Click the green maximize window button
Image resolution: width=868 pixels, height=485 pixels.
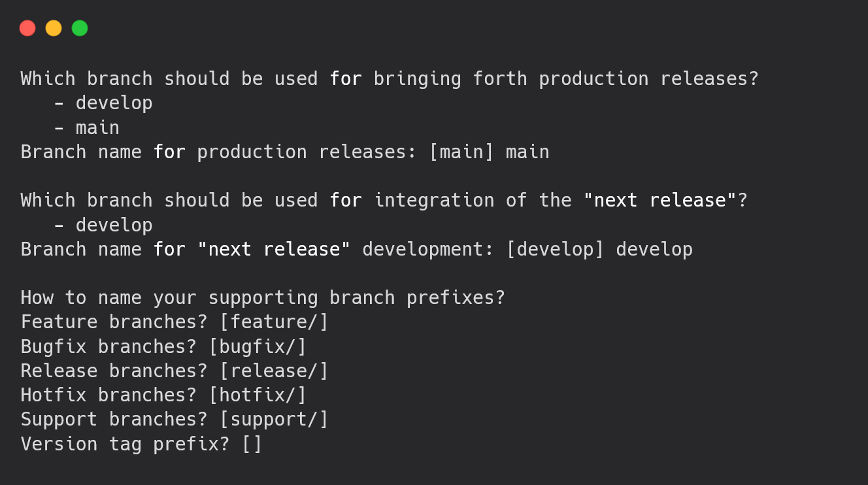coord(80,28)
